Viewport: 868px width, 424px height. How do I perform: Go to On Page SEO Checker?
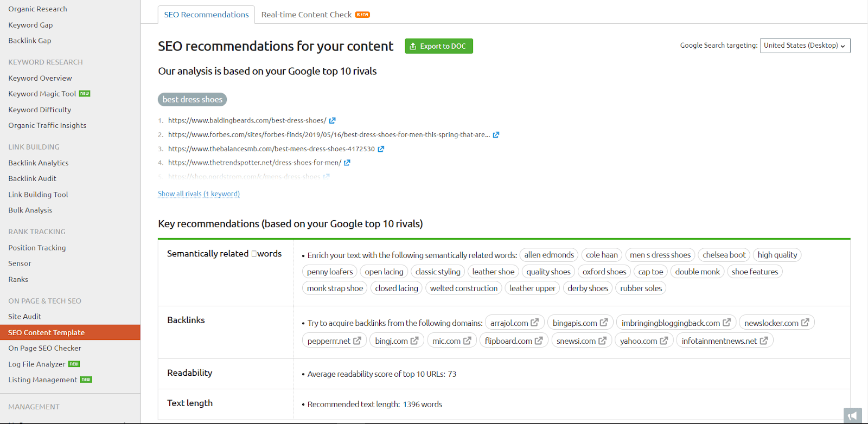[x=44, y=348]
